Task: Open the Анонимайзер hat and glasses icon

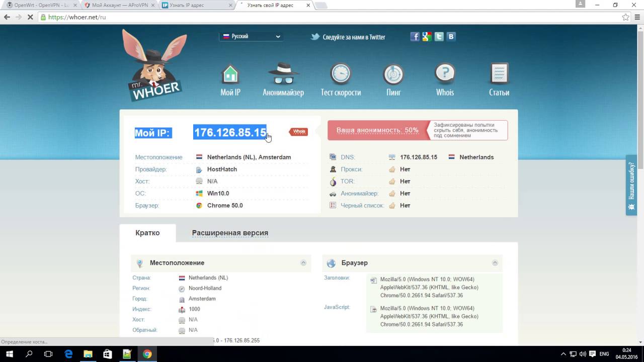Action: point(283,74)
